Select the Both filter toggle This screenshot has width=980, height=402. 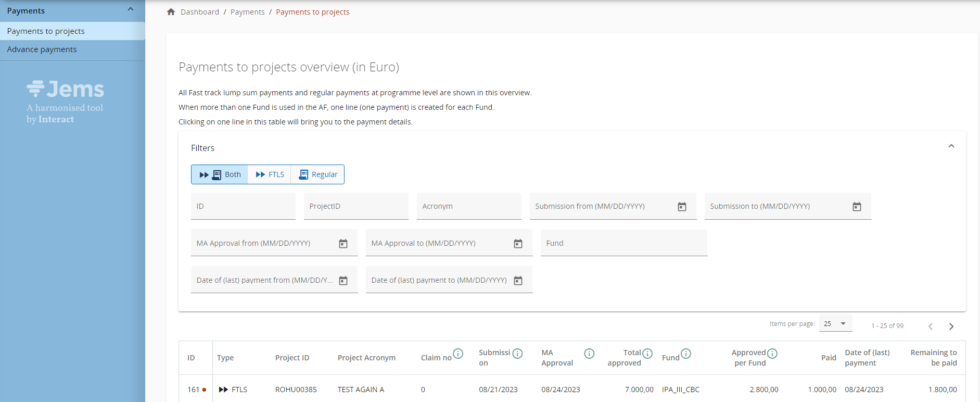coord(220,174)
